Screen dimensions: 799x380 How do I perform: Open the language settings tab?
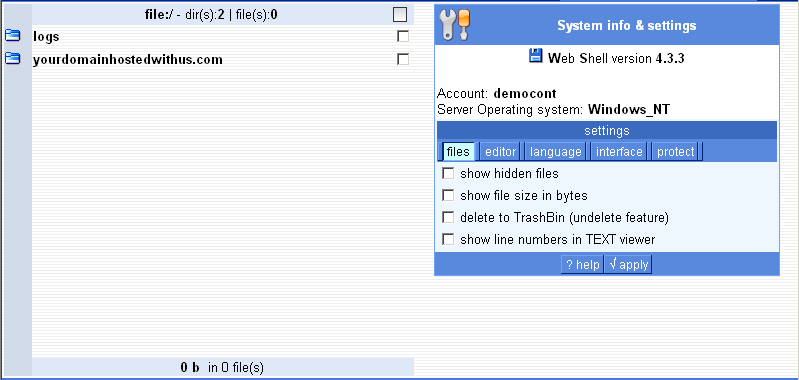tap(555, 152)
